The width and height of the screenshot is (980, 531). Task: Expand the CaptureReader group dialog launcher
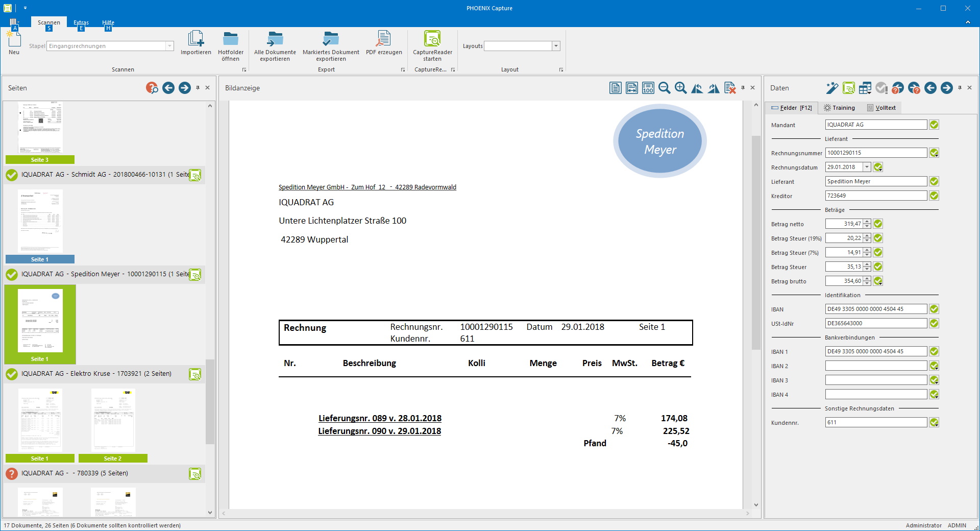453,70
